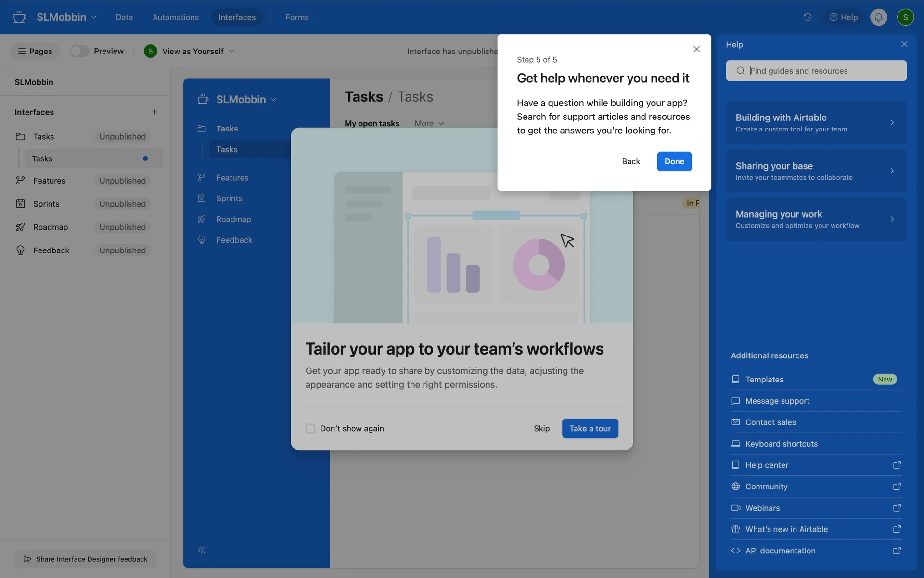
Task: Click the Done button in tour popup
Action: (x=674, y=161)
